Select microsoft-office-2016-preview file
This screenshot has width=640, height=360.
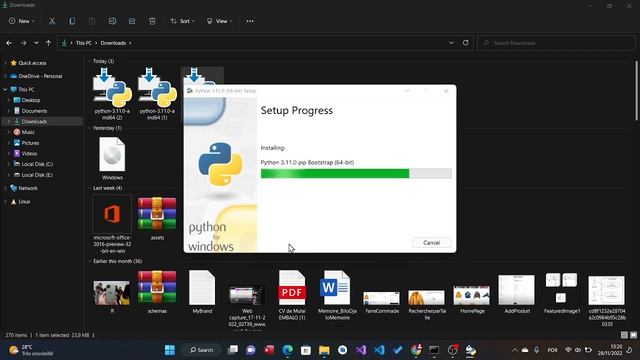pos(112,224)
